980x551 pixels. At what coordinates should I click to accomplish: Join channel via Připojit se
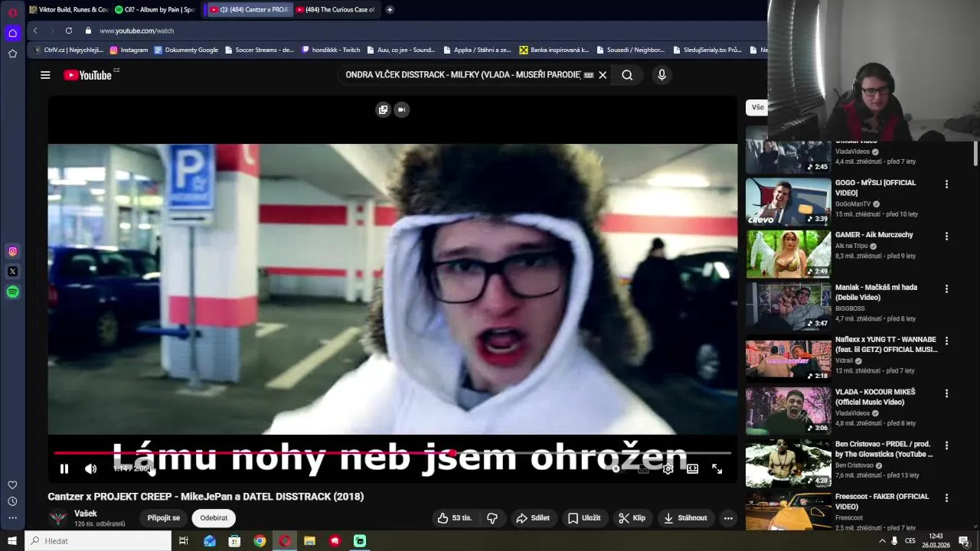click(164, 518)
